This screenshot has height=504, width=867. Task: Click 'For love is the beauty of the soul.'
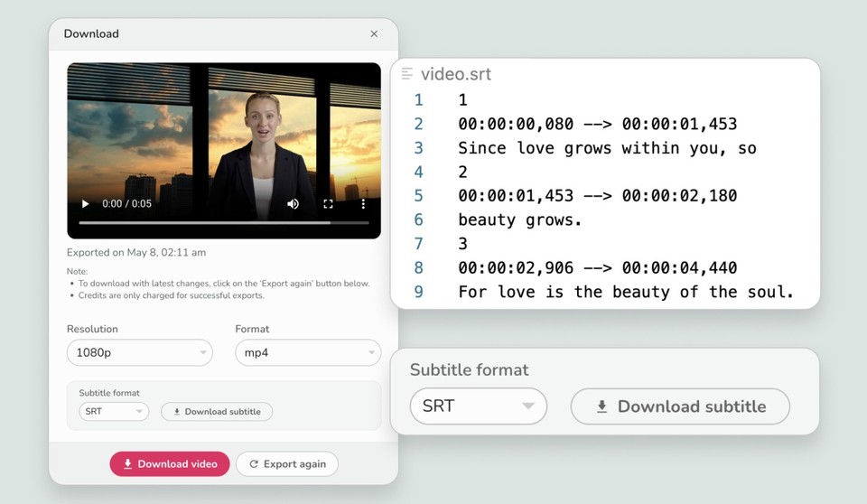(626, 292)
